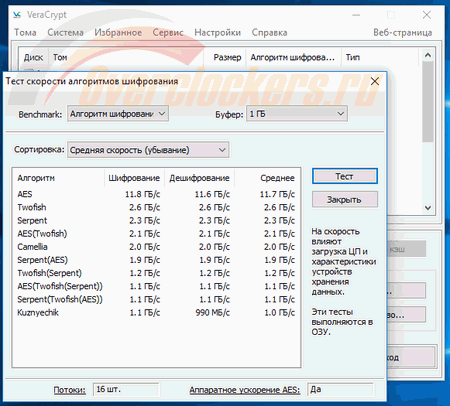
Task: Click the 11.8 ГБ/с encryption value
Action: 143,194
